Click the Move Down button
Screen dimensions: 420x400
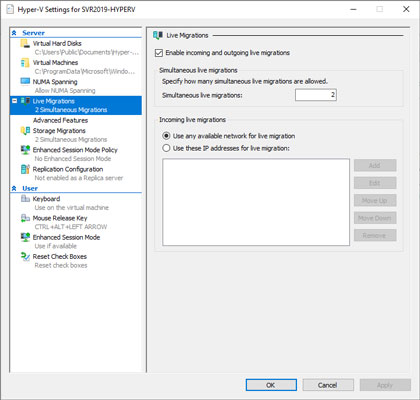pos(375,218)
